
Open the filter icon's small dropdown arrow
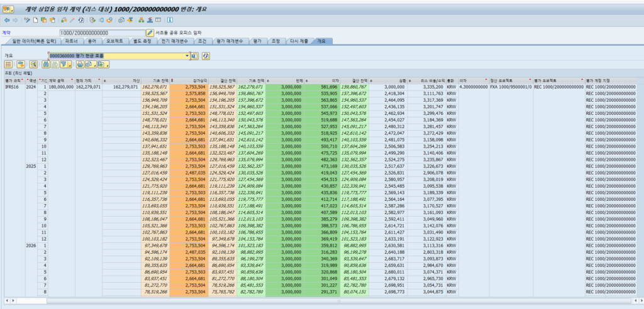point(70,65)
